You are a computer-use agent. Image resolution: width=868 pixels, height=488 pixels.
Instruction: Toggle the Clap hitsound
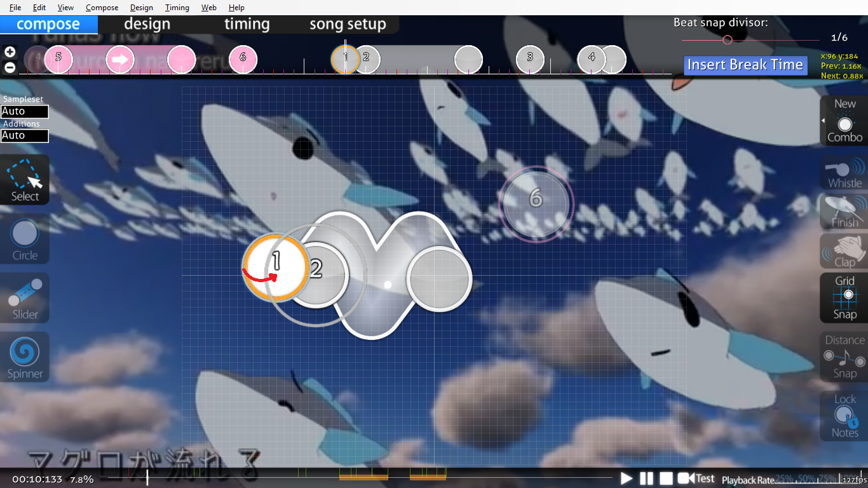click(844, 251)
